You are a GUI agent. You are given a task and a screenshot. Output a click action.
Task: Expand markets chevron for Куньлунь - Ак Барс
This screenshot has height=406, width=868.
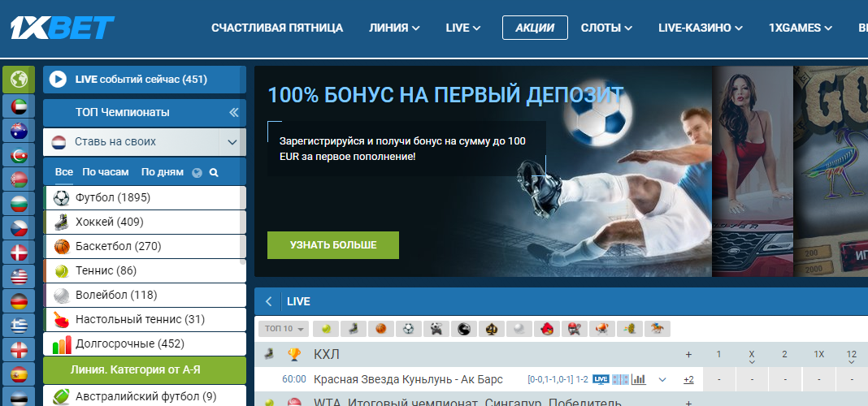pos(662,379)
